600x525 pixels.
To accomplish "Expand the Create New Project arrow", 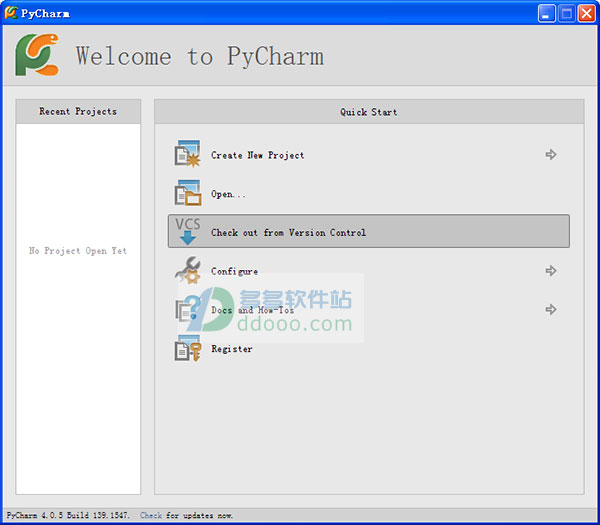I will tap(551, 155).
